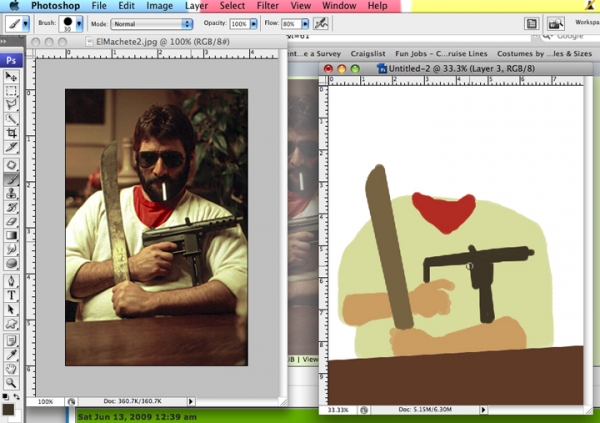
Task: Open the Edit menu
Action: coord(126,6)
